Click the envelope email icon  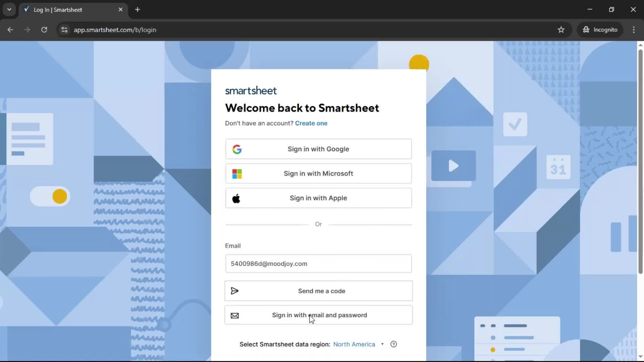tap(234, 315)
